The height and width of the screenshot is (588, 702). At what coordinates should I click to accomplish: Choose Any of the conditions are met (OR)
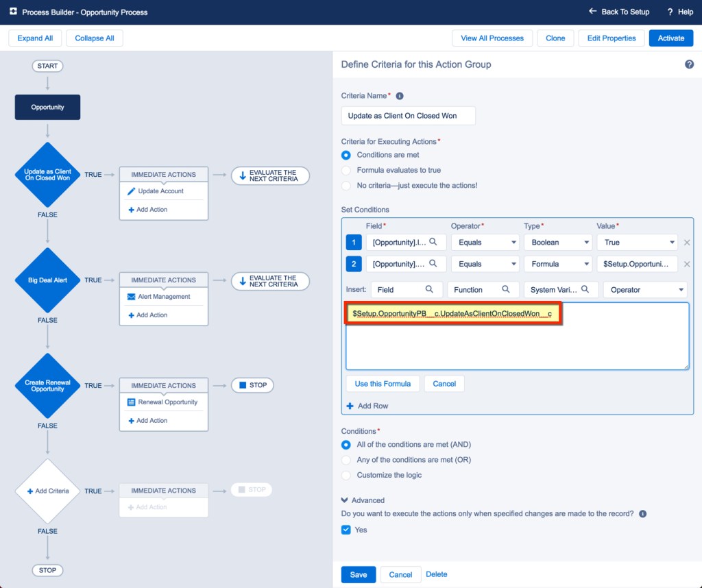pyautogui.click(x=346, y=460)
